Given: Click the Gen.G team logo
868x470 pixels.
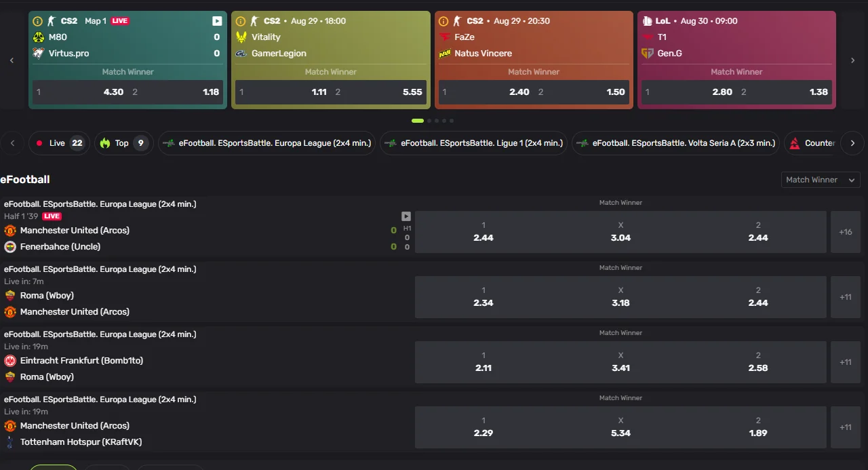Looking at the screenshot, I should point(648,54).
